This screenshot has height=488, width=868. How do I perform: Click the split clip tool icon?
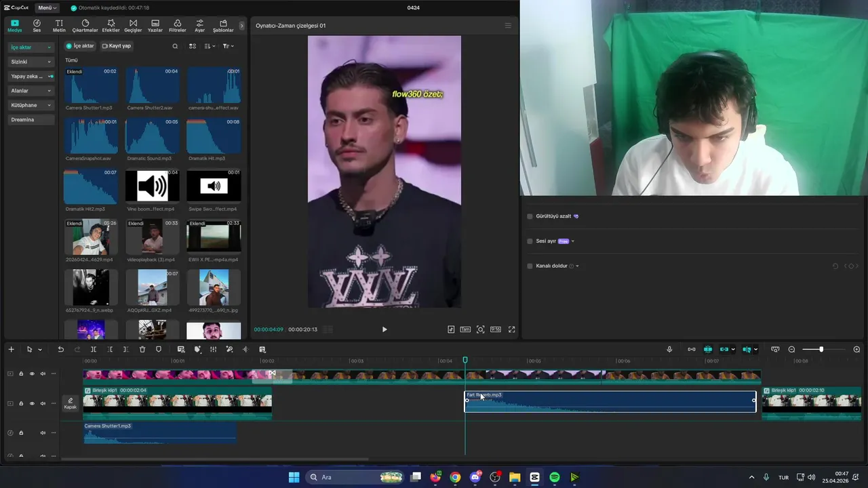(94, 350)
